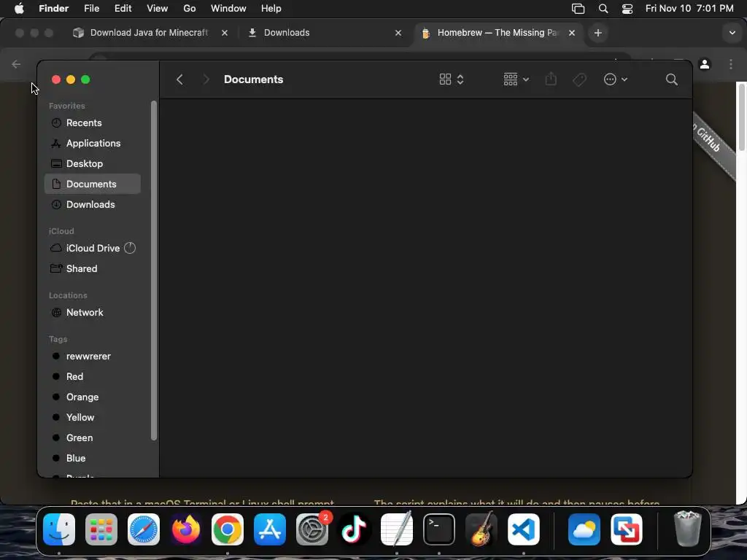Open a new browser tab
The width and height of the screenshot is (747, 560).
click(598, 33)
